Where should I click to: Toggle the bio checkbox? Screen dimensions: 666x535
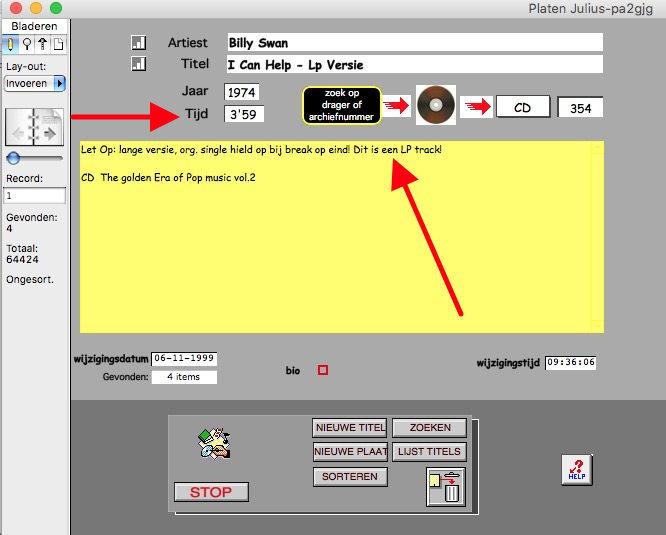pos(323,371)
